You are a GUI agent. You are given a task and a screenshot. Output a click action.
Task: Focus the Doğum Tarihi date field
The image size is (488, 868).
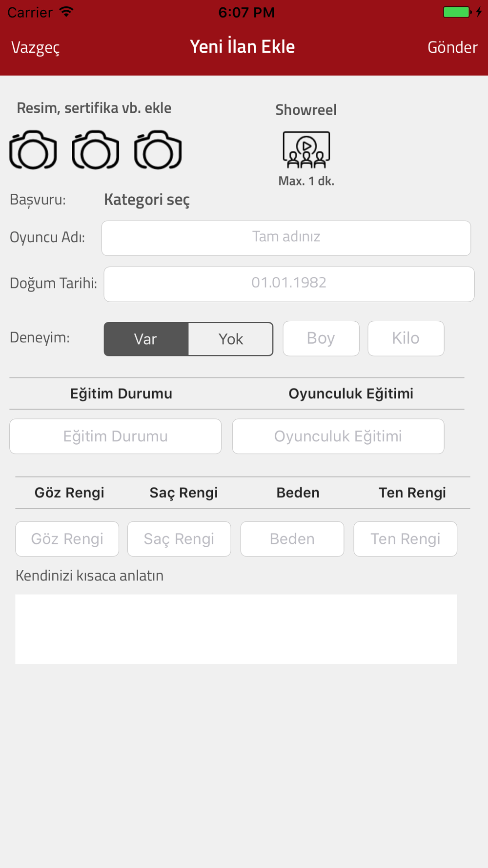pos(289,284)
